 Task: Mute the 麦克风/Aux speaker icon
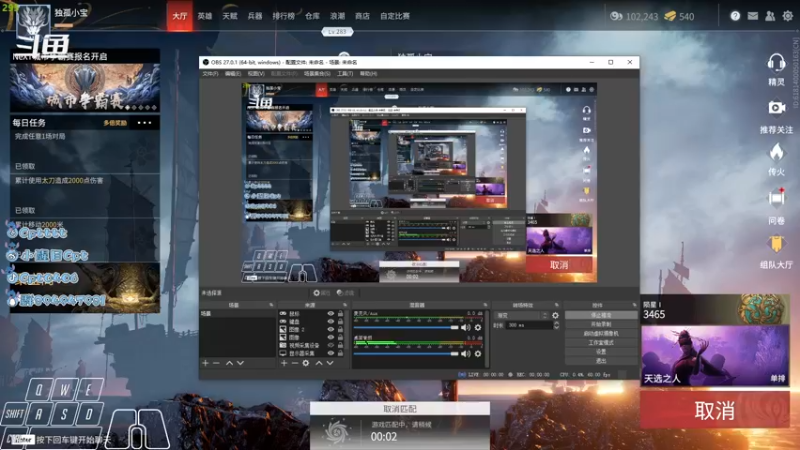[x=465, y=328]
